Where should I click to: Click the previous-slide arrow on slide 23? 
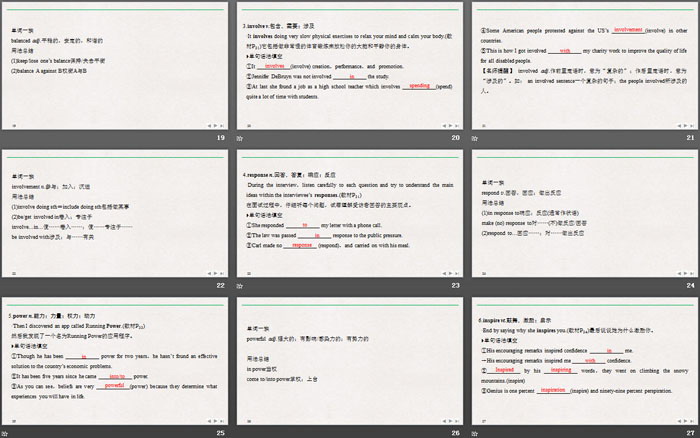coord(444,273)
